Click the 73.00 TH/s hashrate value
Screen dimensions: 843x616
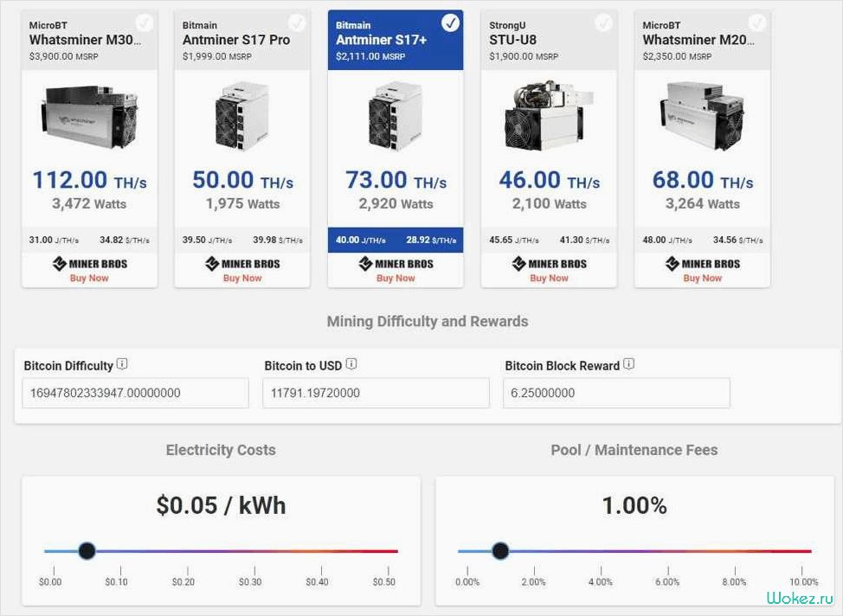[396, 180]
